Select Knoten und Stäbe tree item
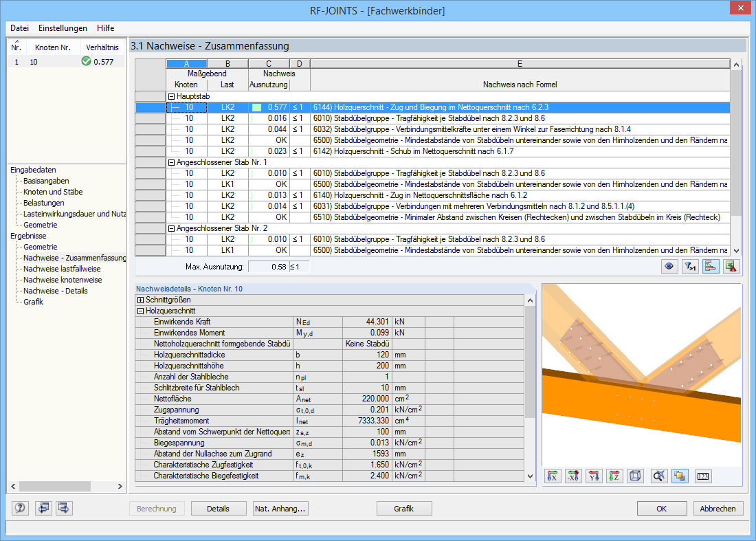756x541 pixels. [53, 192]
